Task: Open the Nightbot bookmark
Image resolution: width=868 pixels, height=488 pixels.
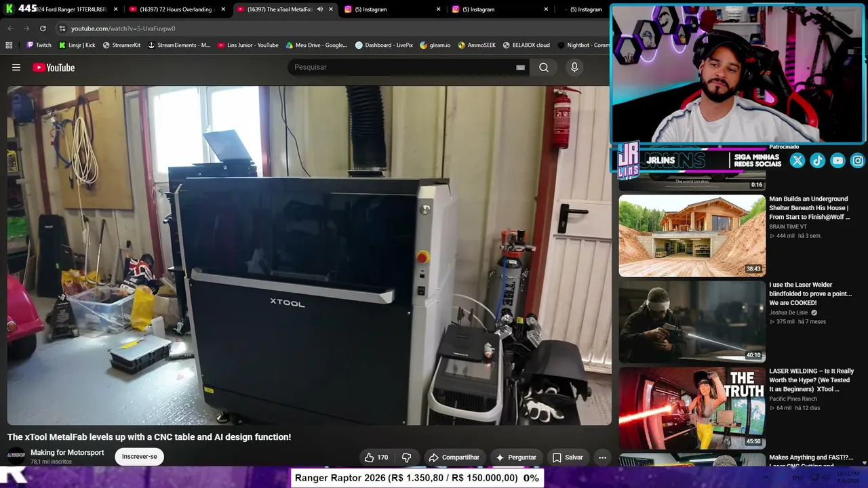Action: pos(583,45)
